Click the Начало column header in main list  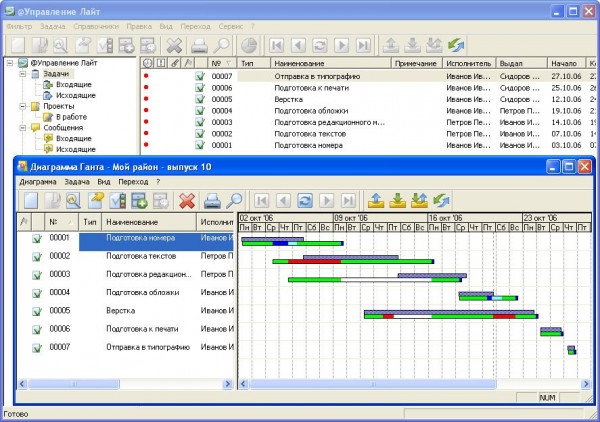pos(567,63)
